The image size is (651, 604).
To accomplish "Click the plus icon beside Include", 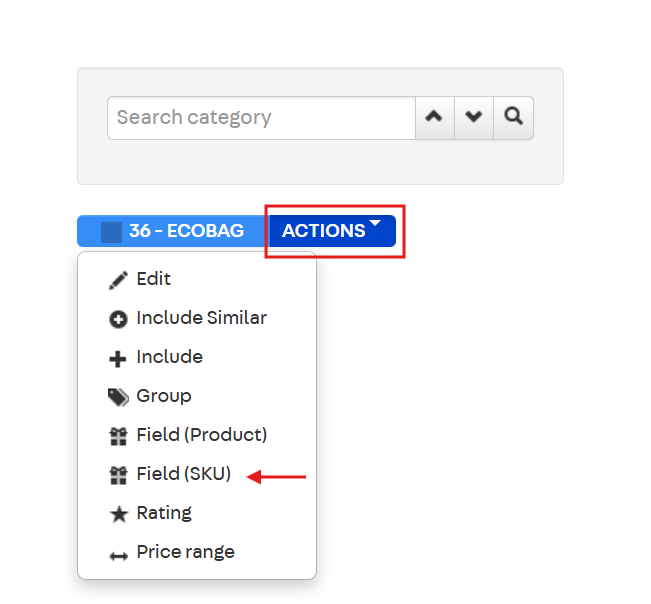I will click(x=118, y=359).
